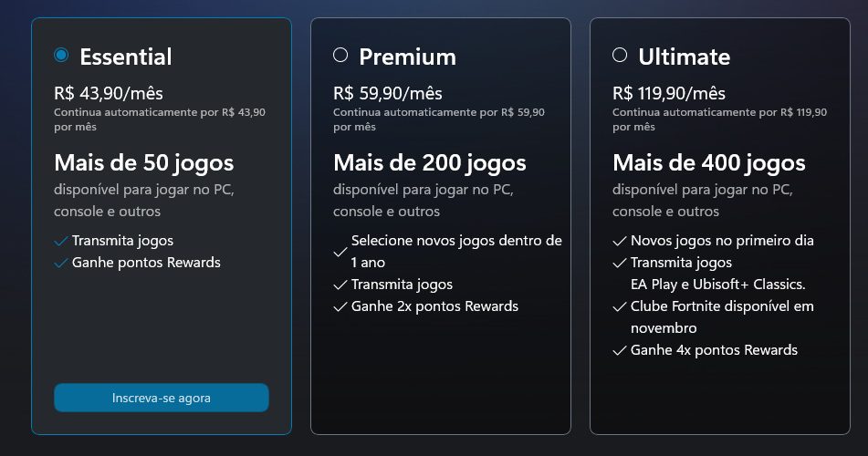Select the Ultimate plan radio button
Screen dimensions: 868x456
620,56
